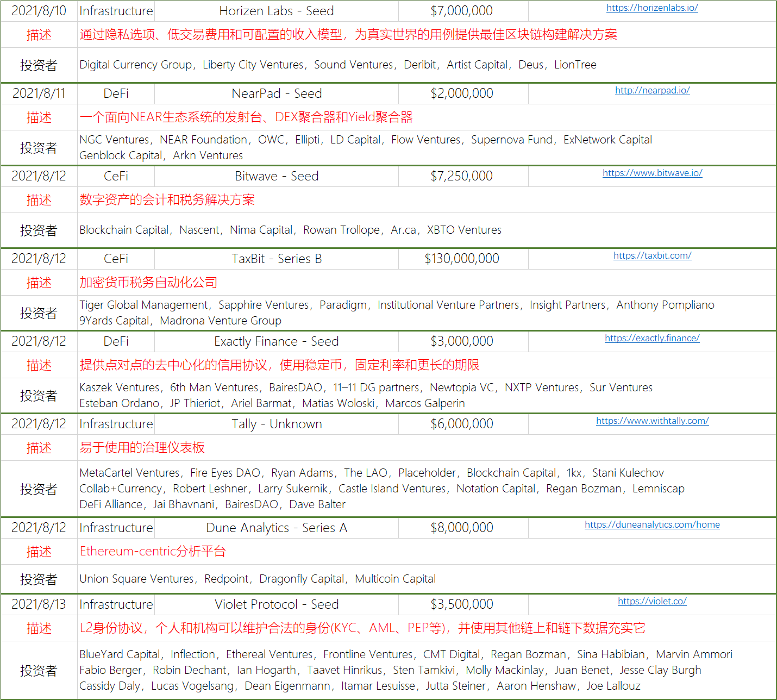Select the 'TaxBit - Series B' cell
This screenshot has width=777, height=700.
click(x=277, y=259)
